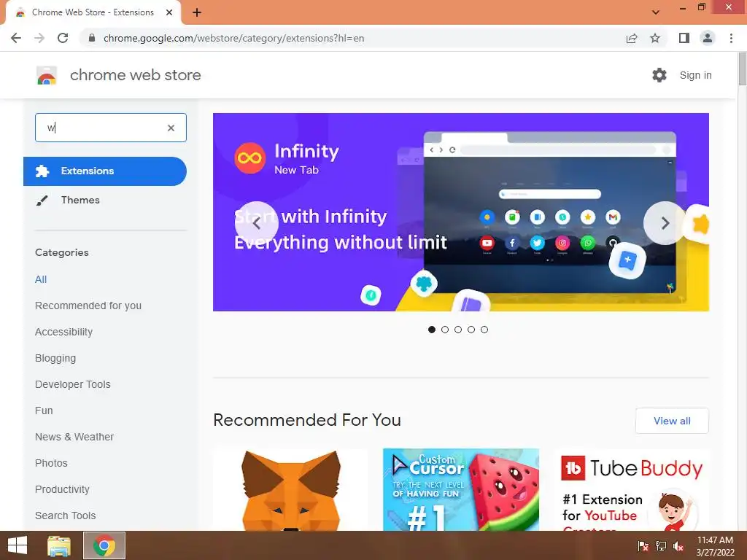
Task: Select fifth carousel dot
Action: (x=484, y=330)
